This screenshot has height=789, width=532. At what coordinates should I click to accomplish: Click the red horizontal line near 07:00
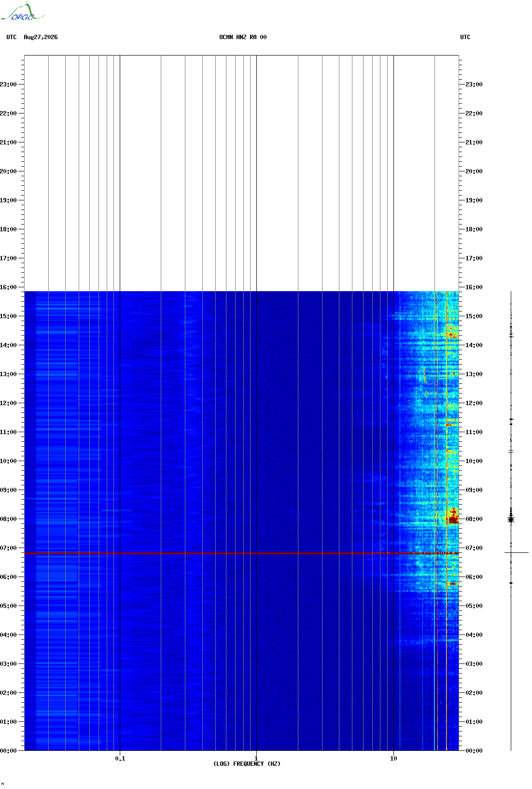pyautogui.click(x=241, y=553)
